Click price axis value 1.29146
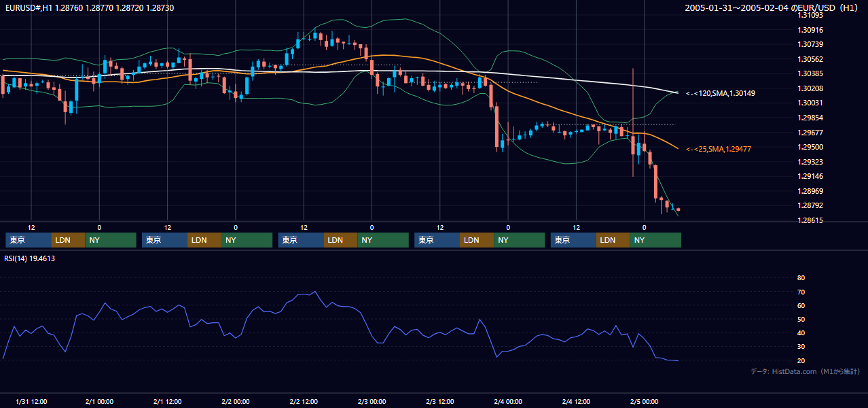The width and height of the screenshot is (868, 408). [x=810, y=176]
